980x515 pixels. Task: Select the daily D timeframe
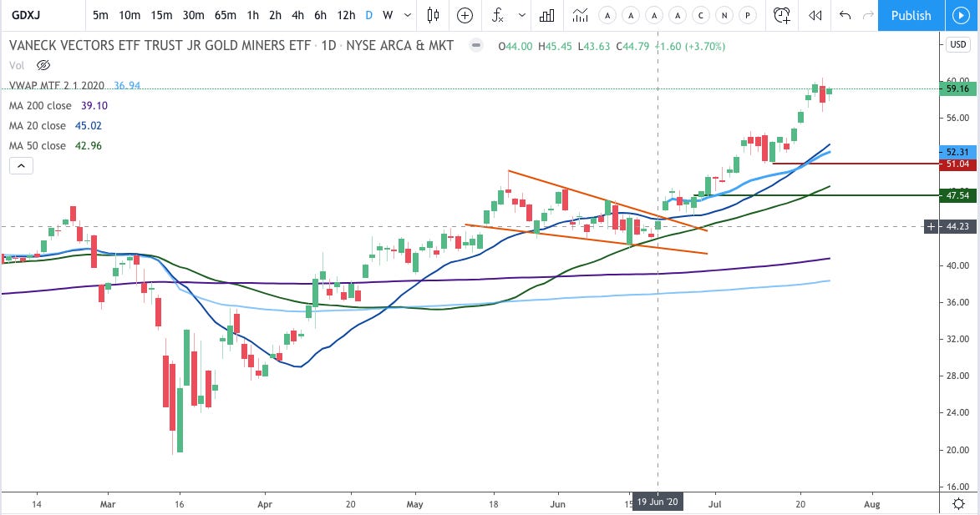click(368, 16)
